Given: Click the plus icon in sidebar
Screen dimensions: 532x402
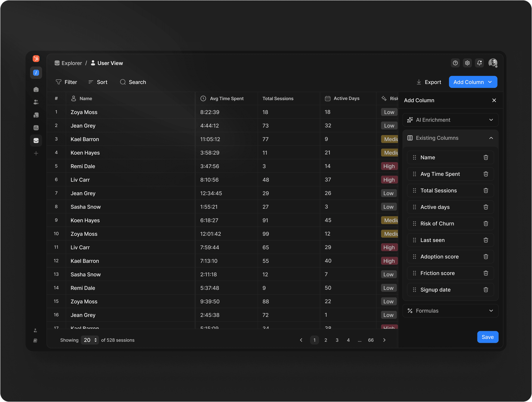Looking at the screenshot, I should pyautogui.click(x=36, y=153).
